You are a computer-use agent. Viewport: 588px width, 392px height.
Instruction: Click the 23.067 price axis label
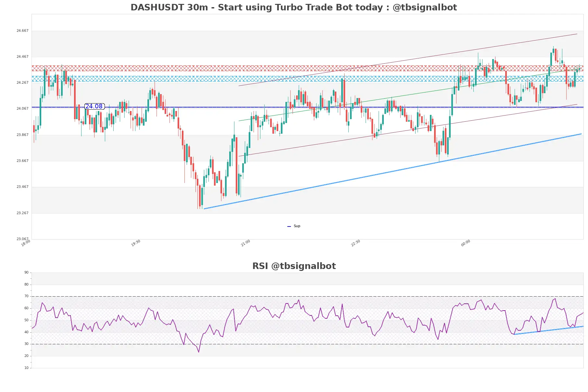[22, 239]
